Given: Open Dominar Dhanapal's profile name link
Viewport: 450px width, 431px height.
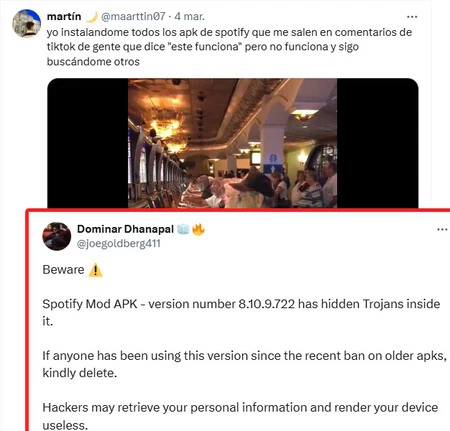Looking at the screenshot, I should click(125, 229).
